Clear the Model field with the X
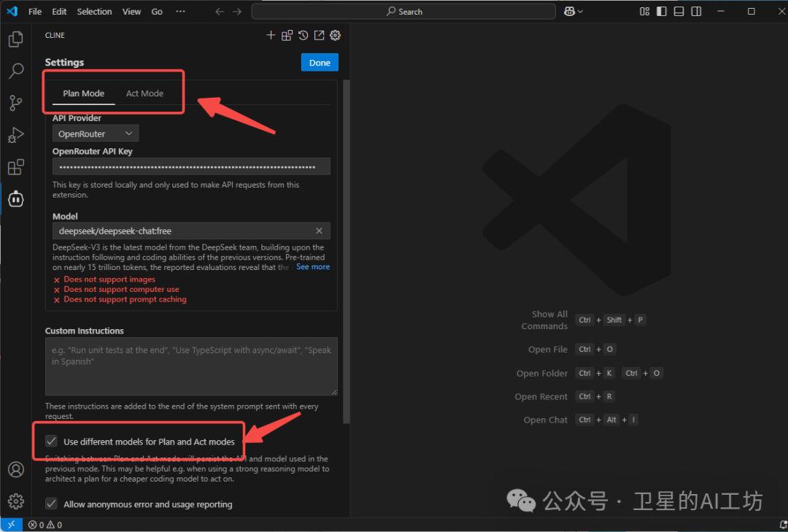The width and height of the screenshot is (788, 532). coord(319,231)
